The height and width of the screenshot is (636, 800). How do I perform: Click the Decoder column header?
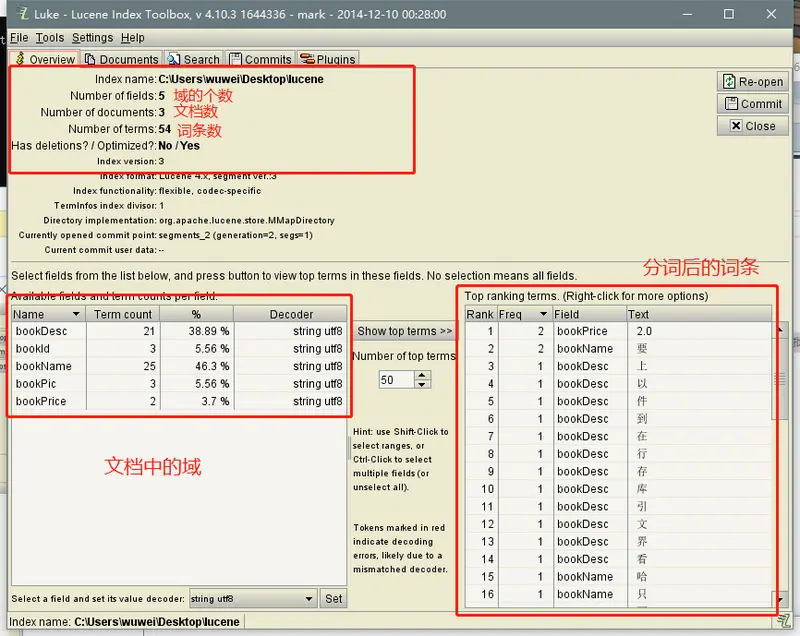291,314
